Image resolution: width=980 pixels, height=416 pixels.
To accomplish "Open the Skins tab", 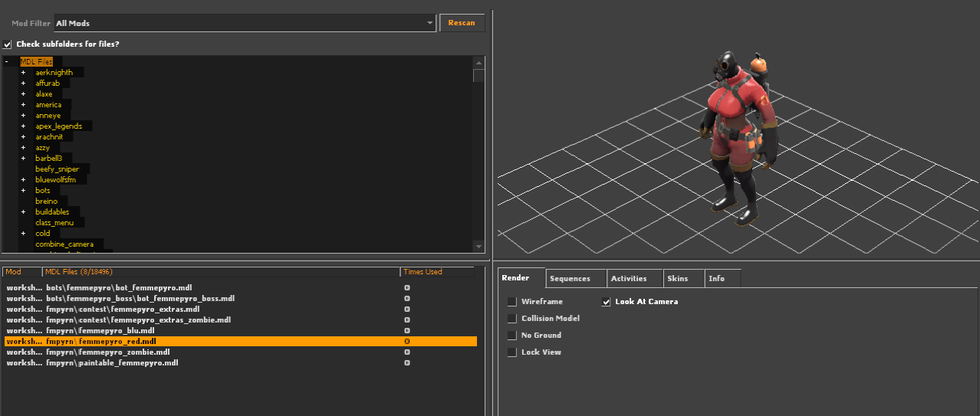I will [684, 279].
